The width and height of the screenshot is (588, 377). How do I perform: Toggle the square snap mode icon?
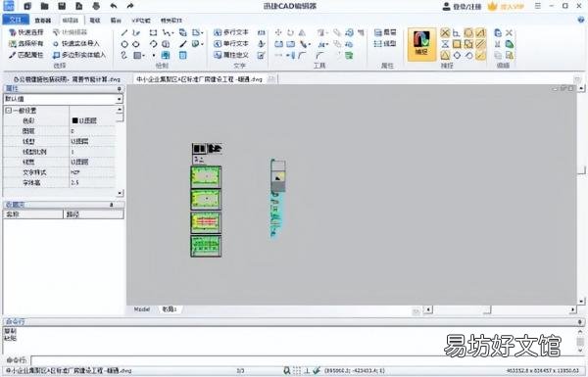457,44
